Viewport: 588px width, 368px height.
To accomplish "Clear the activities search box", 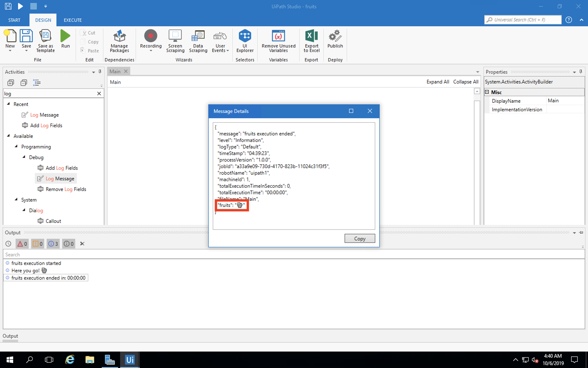I will [99, 93].
